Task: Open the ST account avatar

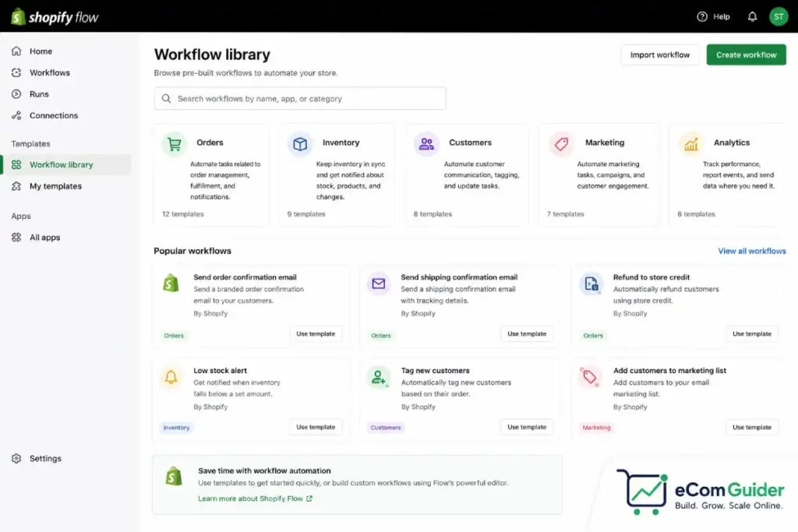Action: click(x=779, y=17)
